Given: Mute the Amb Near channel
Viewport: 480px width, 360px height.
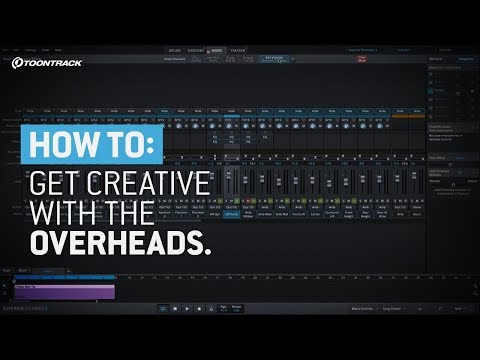Looking at the screenshot, I should pyautogui.click(x=265, y=201).
